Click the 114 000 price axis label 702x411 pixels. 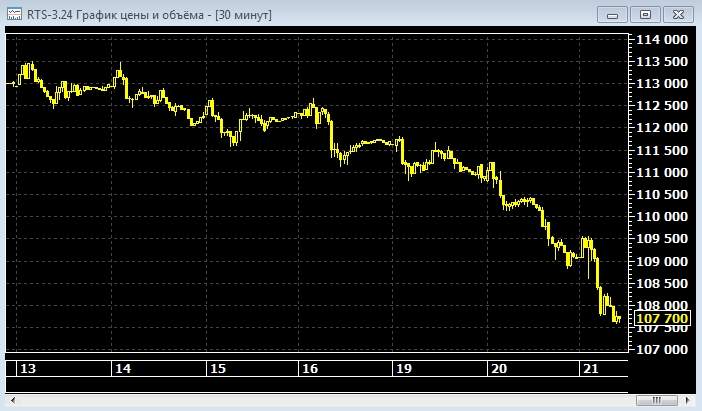click(661, 40)
